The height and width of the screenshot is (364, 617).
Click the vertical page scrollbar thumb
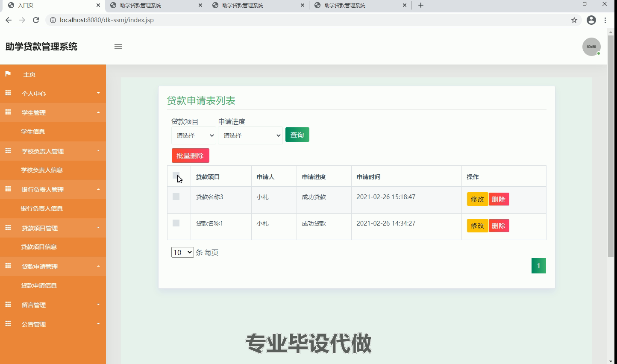[x=611, y=146]
